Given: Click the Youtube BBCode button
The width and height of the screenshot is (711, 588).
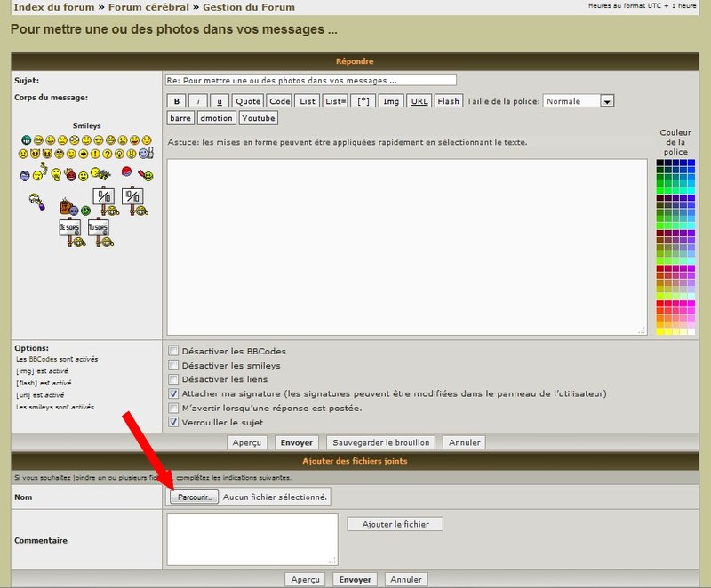Looking at the screenshot, I should pyautogui.click(x=259, y=118).
